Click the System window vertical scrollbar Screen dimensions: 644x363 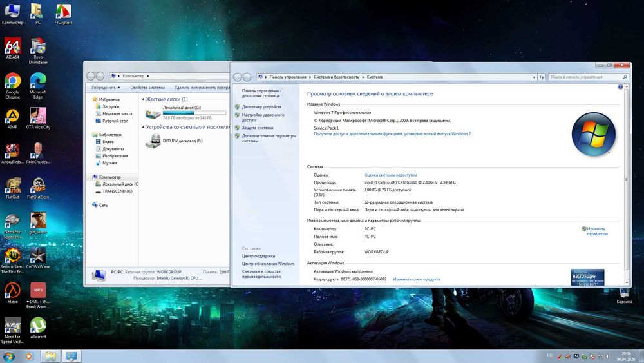pos(627,184)
